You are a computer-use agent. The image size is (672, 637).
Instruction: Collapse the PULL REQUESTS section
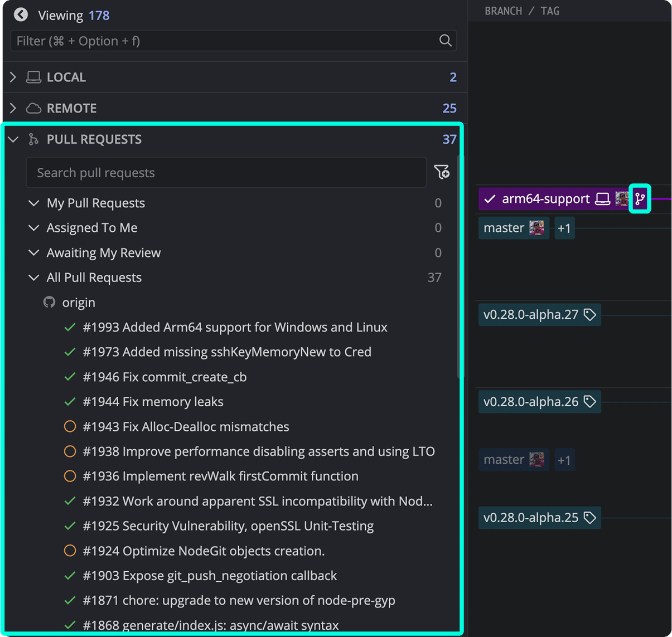[x=13, y=139]
